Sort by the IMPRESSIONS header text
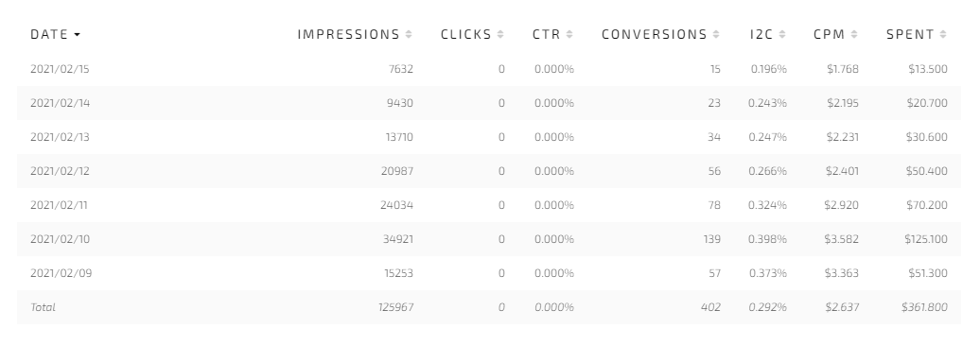 (x=348, y=34)
